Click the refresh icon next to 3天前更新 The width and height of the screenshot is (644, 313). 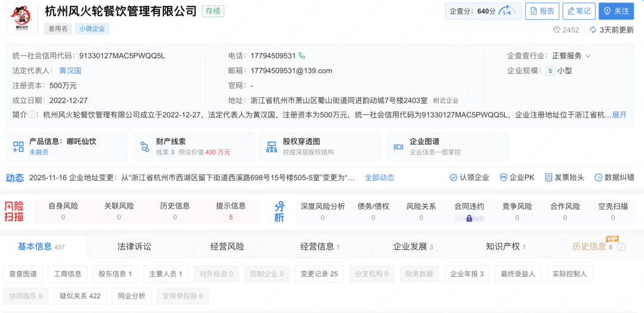(593, 30)
